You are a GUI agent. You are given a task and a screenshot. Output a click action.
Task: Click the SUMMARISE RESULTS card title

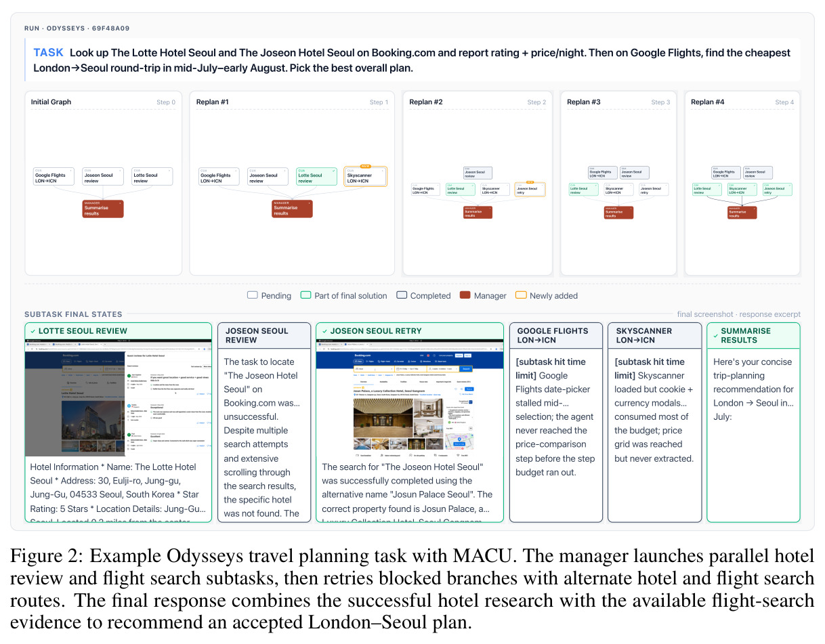pyautogui.click(x=745, y=335)
